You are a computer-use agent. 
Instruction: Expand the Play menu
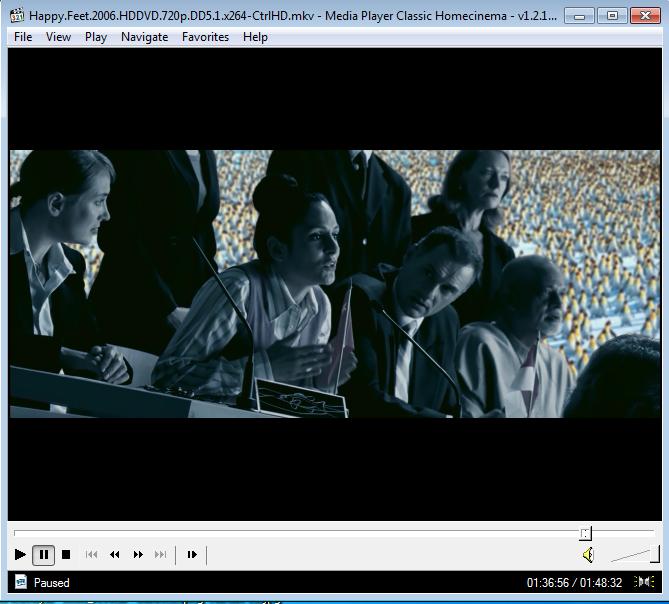(x=96, y=37)
